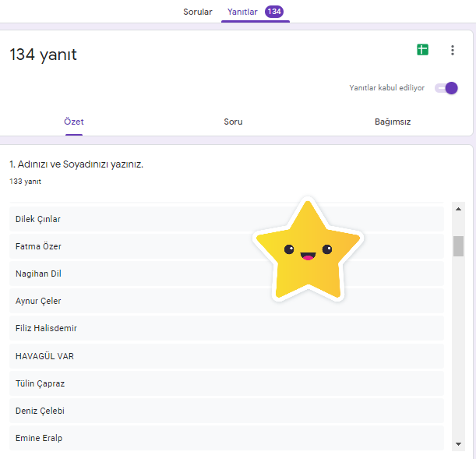Toggle 'Yanıtlar kabul ediliyor' switch off
This screenshot has height=459, width=476.
446,88
